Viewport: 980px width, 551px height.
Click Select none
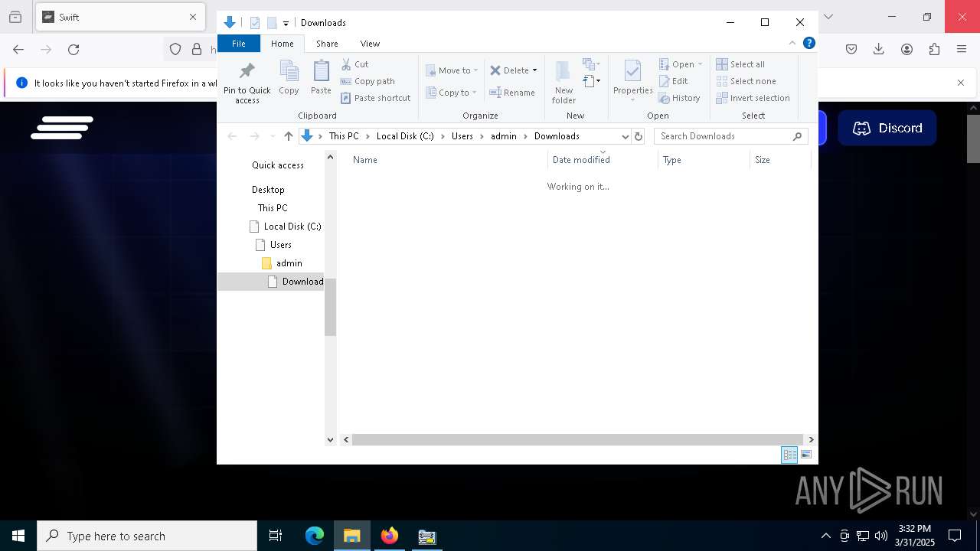click(746, 81)
